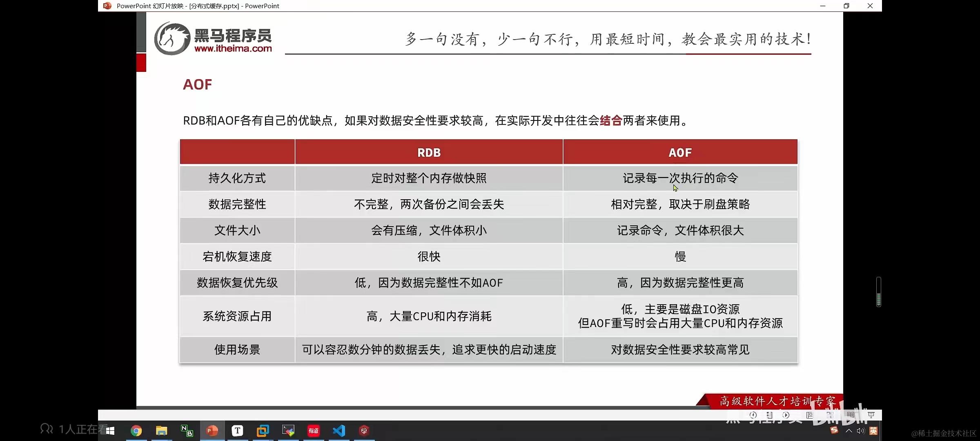Viewport: 980px width, 441px height.
Task: Click the Slide Show presentation icon
Action: coord(871,415)
